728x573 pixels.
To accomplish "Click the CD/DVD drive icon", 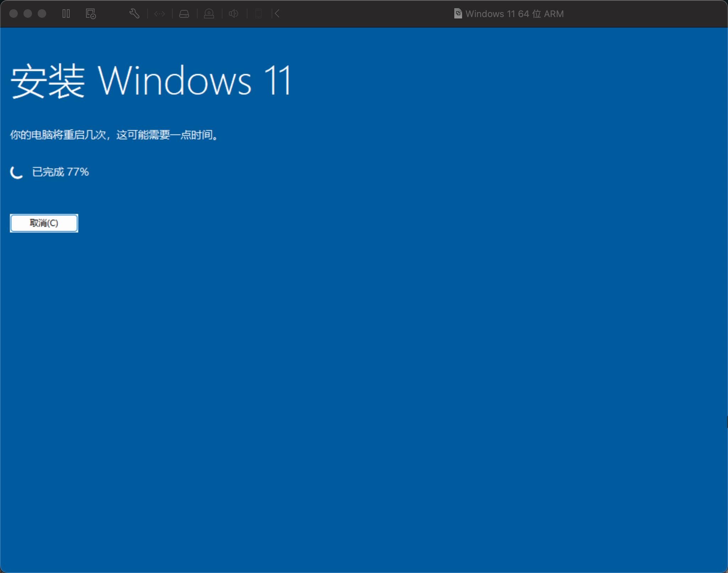I will pos(209,14).
